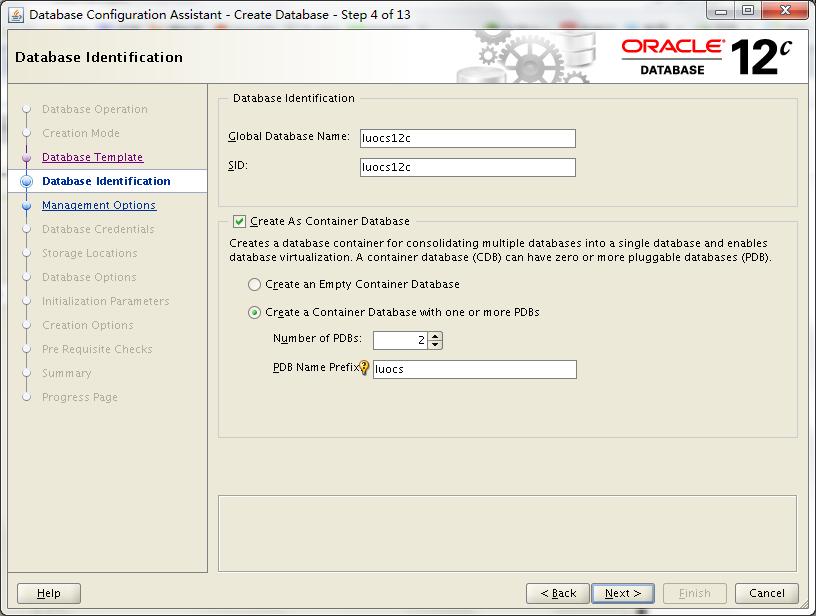Image resolution: width=816 pixels, height=616 pixels.
Task: Click the Number of PDBs label
Action: coord(317,338)
